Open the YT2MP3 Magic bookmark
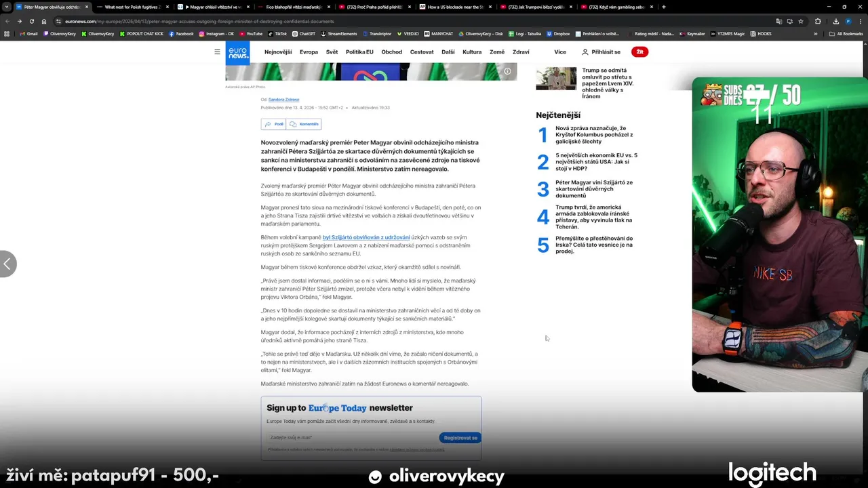The height and width of the screenshot is (488, 868). (727, 33)
